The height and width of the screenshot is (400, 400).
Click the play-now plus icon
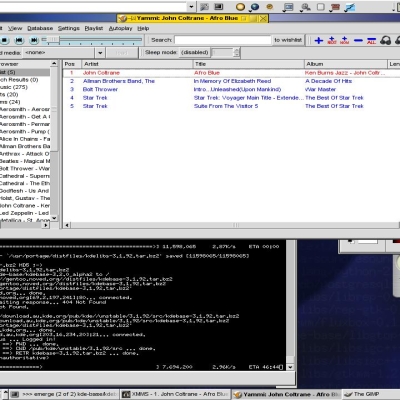[x=345, y=40]
